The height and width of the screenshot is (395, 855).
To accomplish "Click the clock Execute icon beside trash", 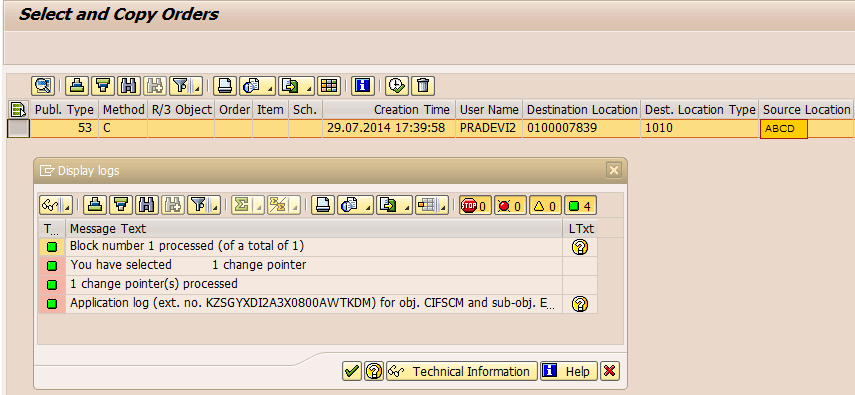I will pyautogui.click(x=397, y=86).
